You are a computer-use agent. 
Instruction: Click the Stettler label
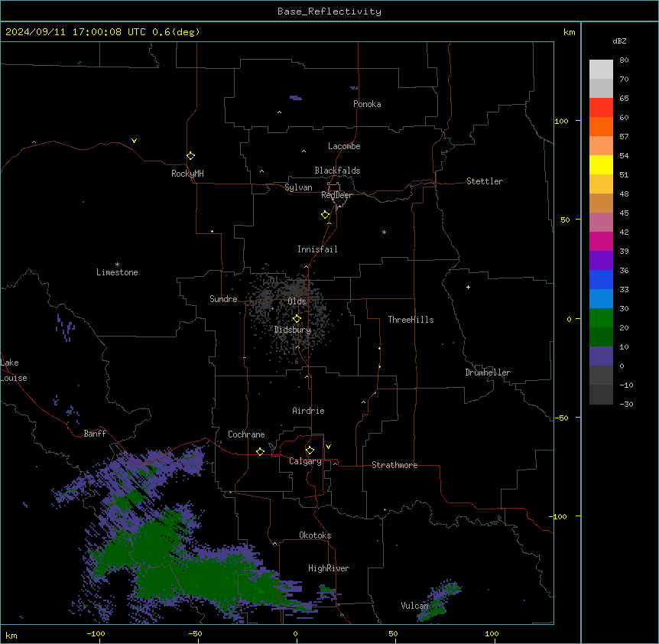tap(485, 181)
